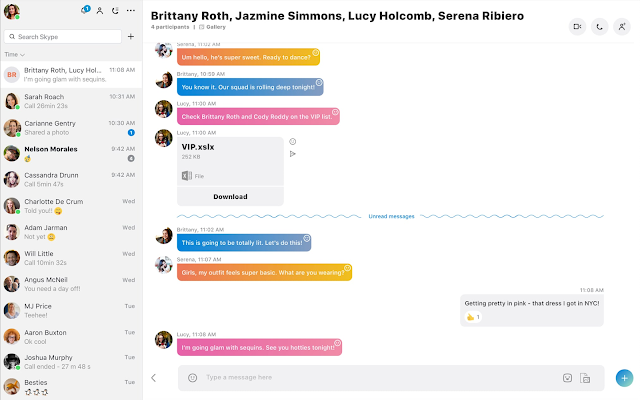Screen dimensions: 640x400
Task: Open the Calls icon in sidebar header
Action: click(115, 11)
